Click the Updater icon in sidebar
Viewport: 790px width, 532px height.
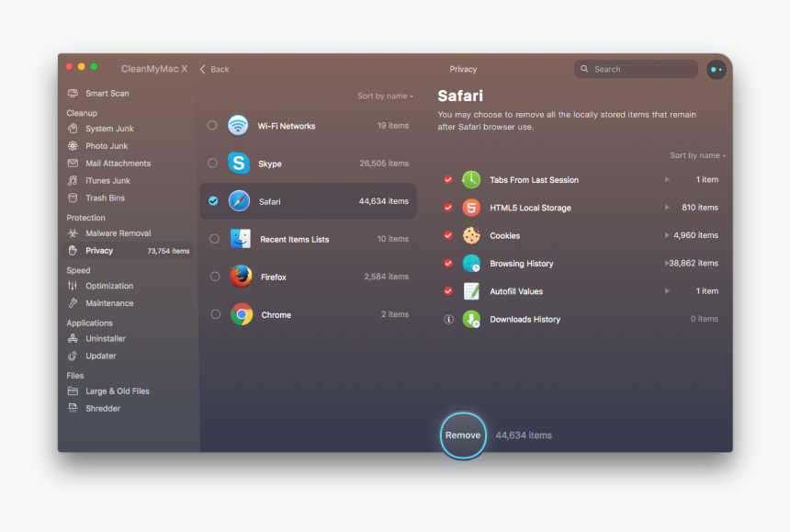pyautogui.click(x=73, y=356)
